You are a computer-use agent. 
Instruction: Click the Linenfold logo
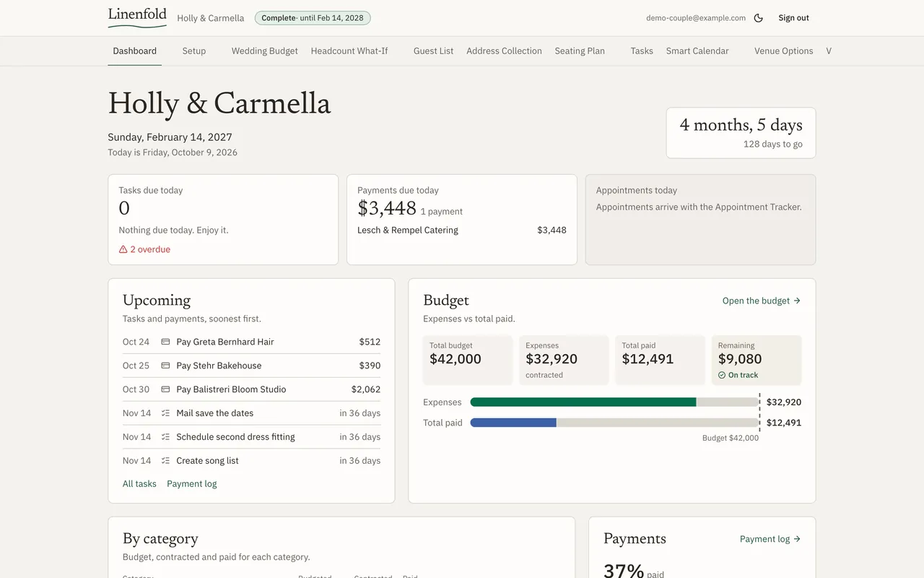click(137, 17)
